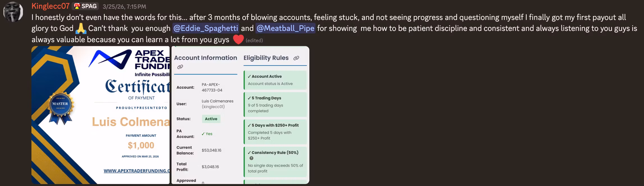
Task: Click the @Eddie_Spaghetti mention
Action: pos(206,28)
